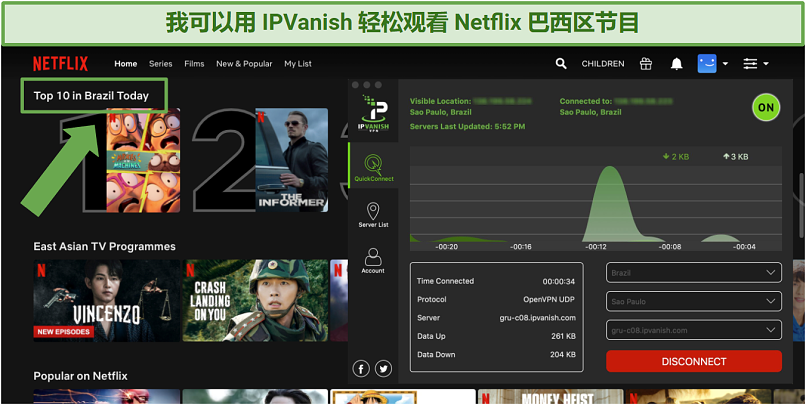Click East Asian TV Programmes heading
The width and height of the screenshot is (806, 405).
point(104,246)
